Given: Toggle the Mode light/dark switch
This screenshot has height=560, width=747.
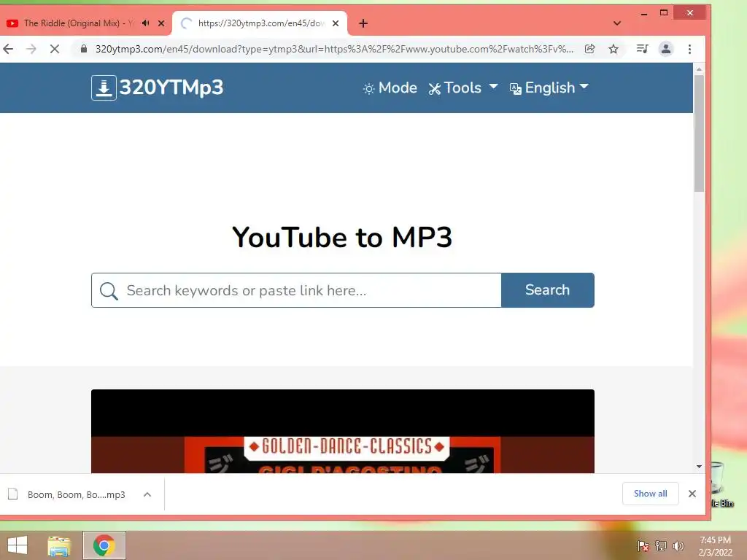Looking at the screenshot, I should coord(390,88).
